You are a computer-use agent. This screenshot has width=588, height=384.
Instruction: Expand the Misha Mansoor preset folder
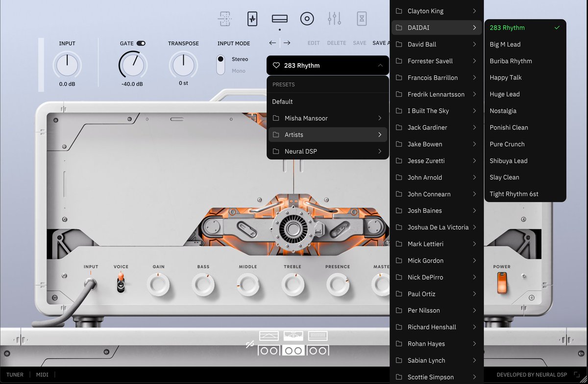point(328,118)
